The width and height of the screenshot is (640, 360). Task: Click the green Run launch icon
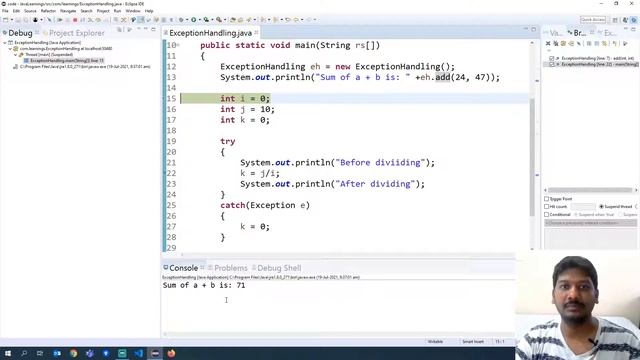(x=194, y=20)
